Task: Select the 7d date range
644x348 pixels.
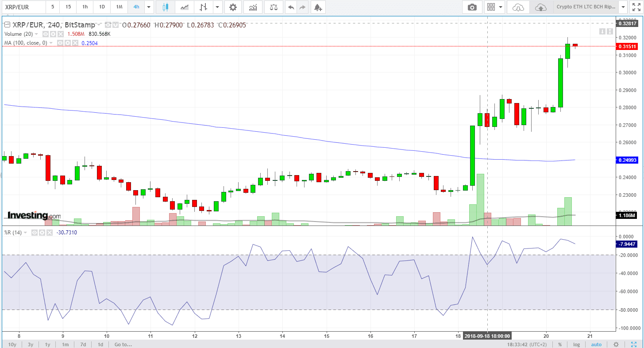Action: click(83, 344)
